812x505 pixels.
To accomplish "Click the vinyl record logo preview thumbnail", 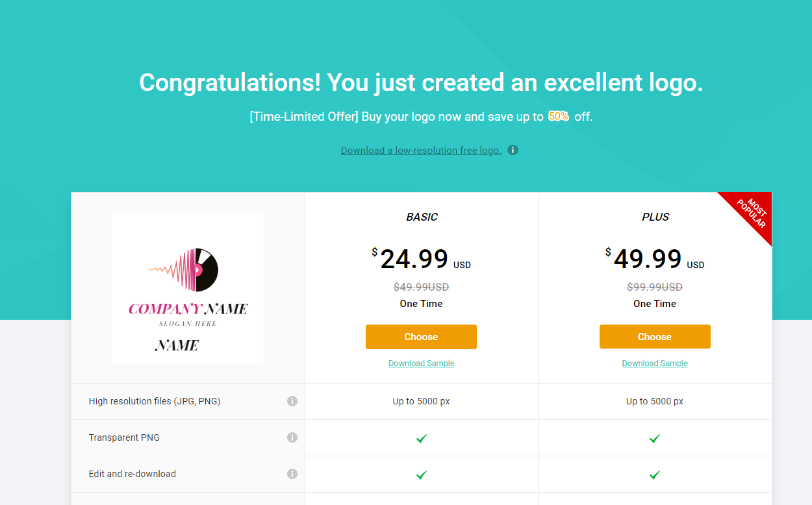I will tap(188, 288).
